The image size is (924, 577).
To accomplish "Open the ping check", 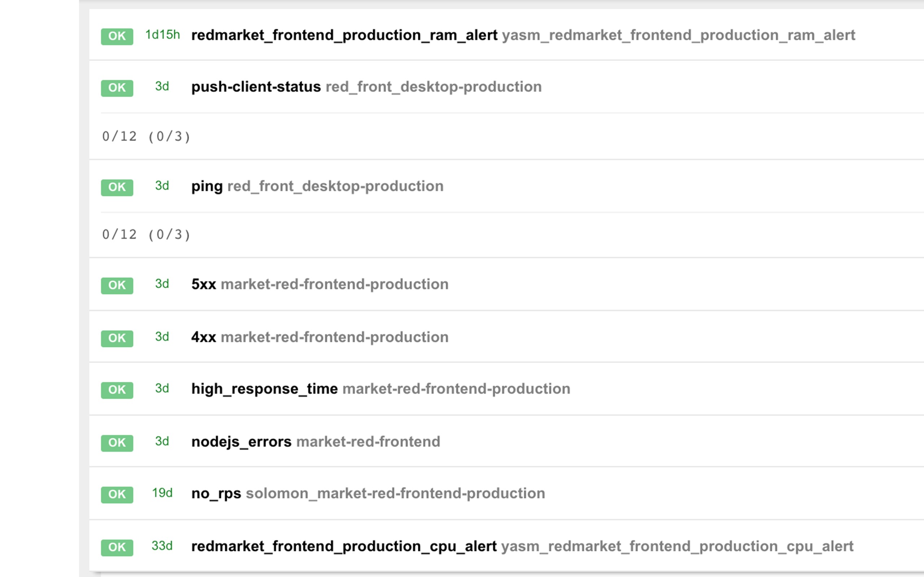I will (206, 186).
